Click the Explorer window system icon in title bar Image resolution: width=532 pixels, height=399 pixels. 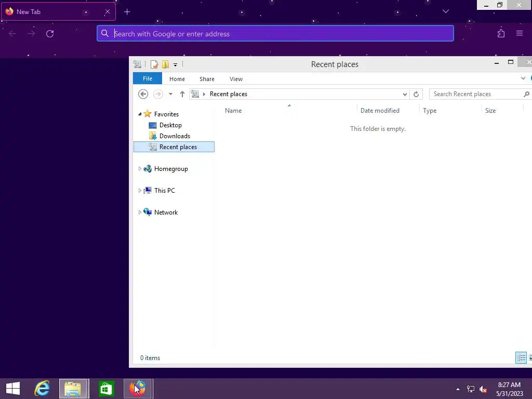[x=137, y=64]
